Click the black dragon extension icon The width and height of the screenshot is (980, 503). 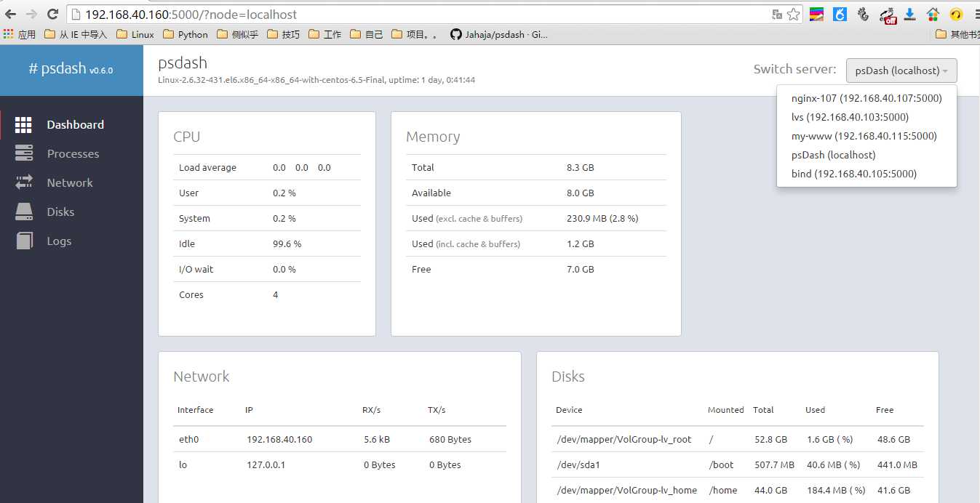pyautogui.click(x=863, y=14)
